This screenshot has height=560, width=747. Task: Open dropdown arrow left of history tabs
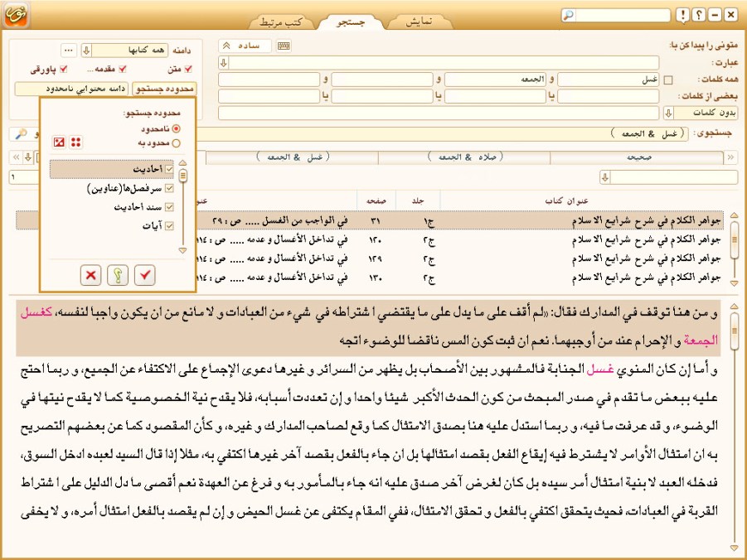pos(28,157)
